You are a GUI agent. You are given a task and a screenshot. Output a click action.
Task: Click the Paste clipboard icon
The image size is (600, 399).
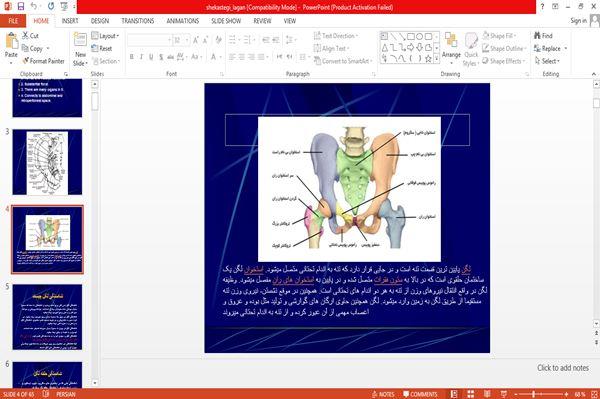click(x=11, y=41)
